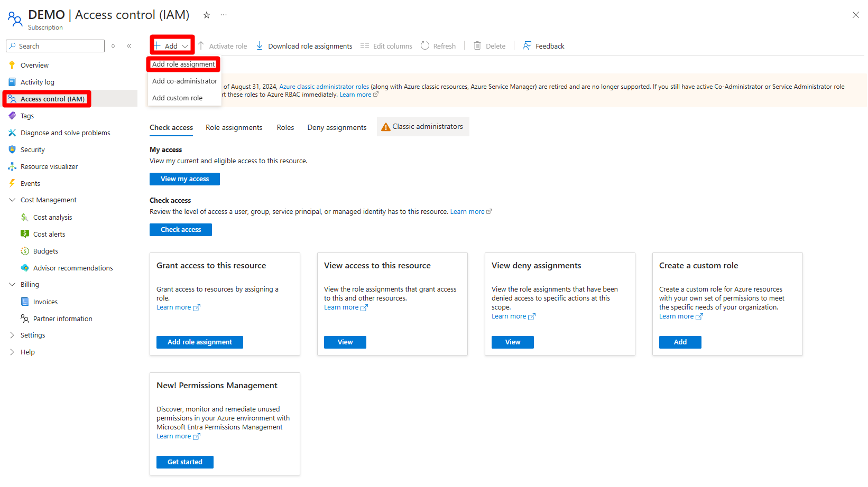Expand the Settings section
Image resolution: width=868 pixels, height=487 pixels.
tap(12, 335)
